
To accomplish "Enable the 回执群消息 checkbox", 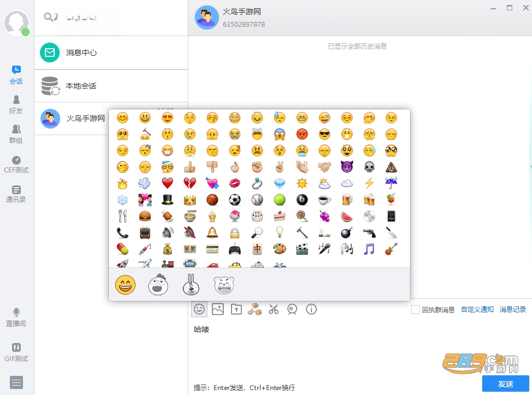I will [x=415, y=310].
